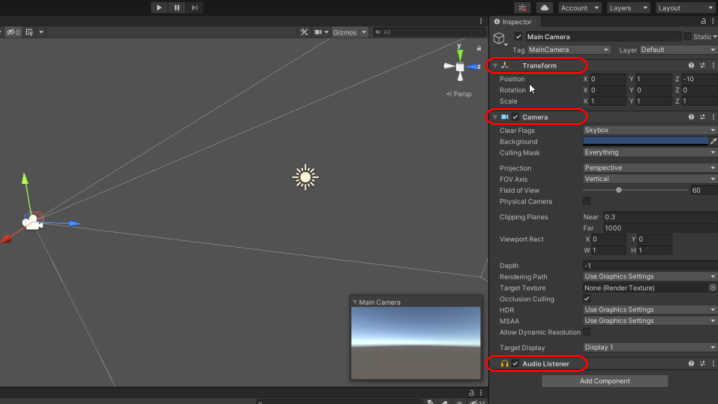This screenshot has width=718, height=404.
Task: Click the blue Z axis cone on orientation gizmo
Action: point(473,67)
